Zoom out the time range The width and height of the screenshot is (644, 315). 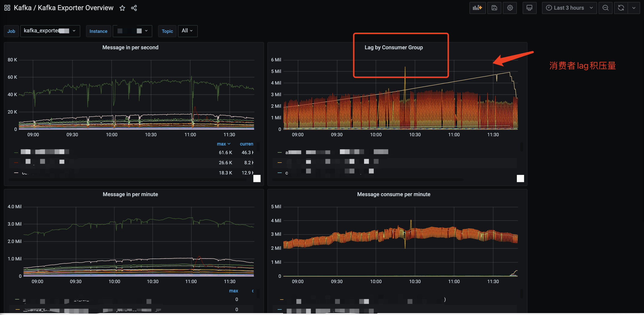[x=605, y=8]
